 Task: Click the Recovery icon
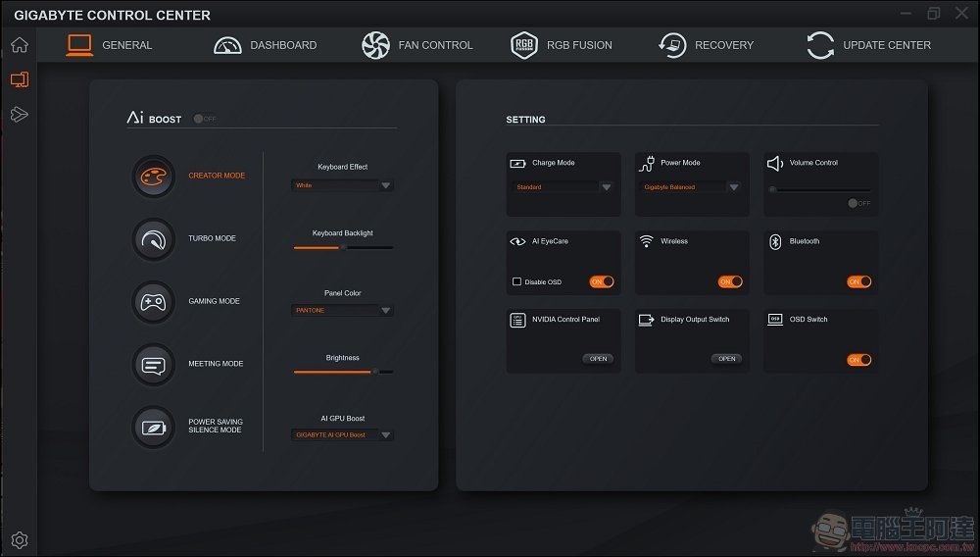pos(672,45)
